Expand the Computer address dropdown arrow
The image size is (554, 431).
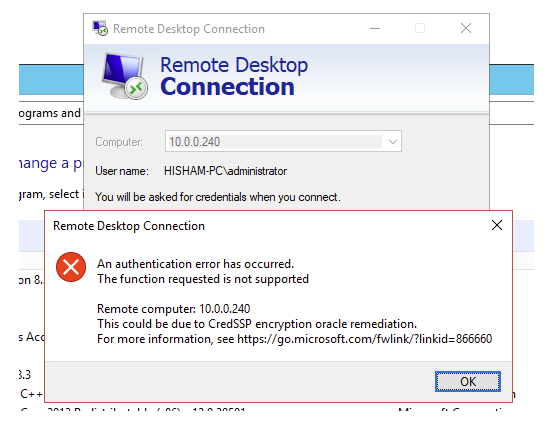(x=392, y=142)
